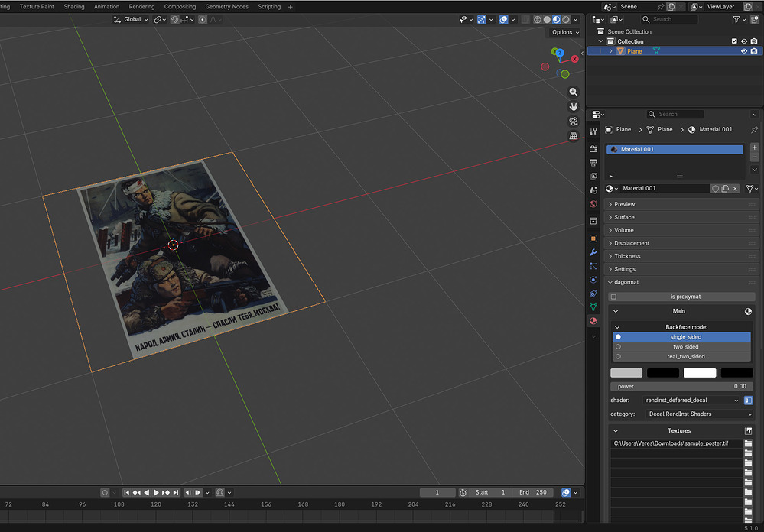This screenshot has height=532, width=764.
Task: Enable the 'is proxymat' checkbox
Action: (613, 297)
